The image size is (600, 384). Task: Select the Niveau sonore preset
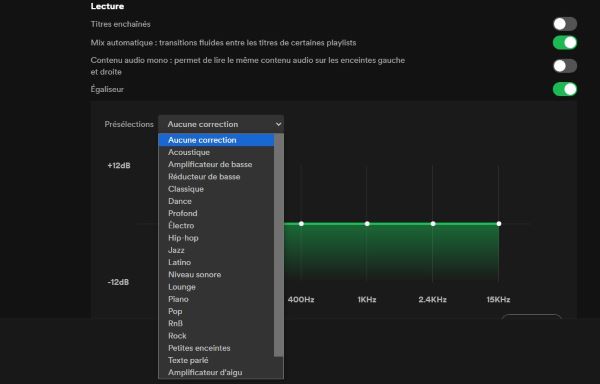[216, 275]
